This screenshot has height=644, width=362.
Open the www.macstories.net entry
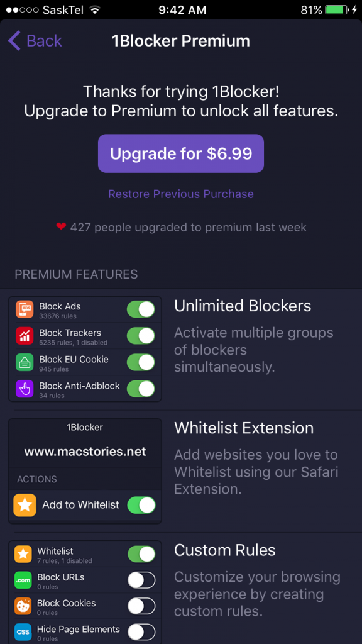[85, 451]
